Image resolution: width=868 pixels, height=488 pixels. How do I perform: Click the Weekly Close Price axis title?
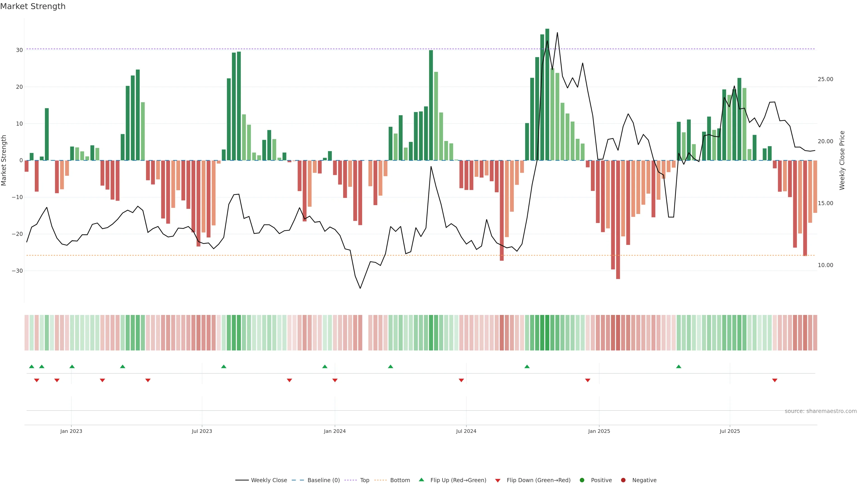(842, 160)
